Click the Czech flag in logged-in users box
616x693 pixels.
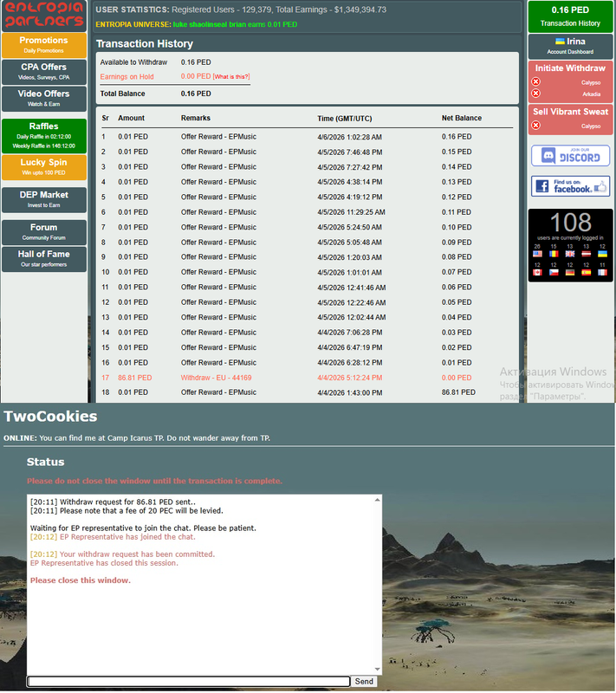coord(554,272)
